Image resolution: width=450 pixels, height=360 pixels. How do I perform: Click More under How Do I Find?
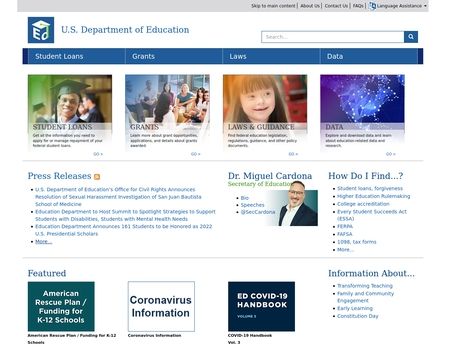pos(345,249)
